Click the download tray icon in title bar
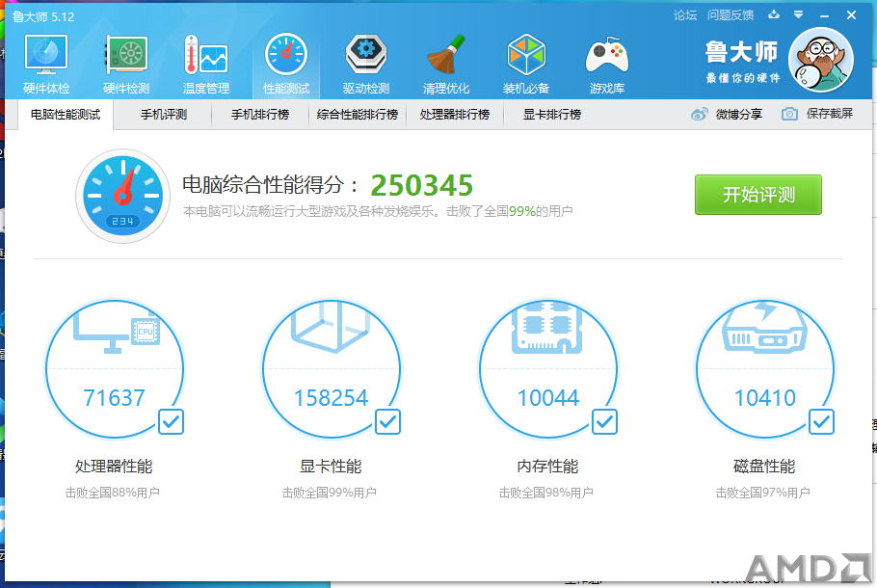Viewport: 877px width, 588px height. click(x=774, y=14)
